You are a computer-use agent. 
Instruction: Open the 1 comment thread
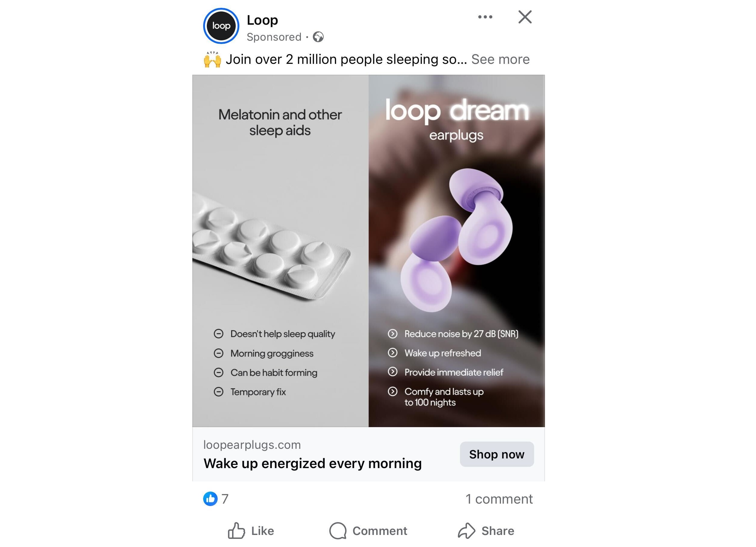pyautogui.click(x=499, y=499)
